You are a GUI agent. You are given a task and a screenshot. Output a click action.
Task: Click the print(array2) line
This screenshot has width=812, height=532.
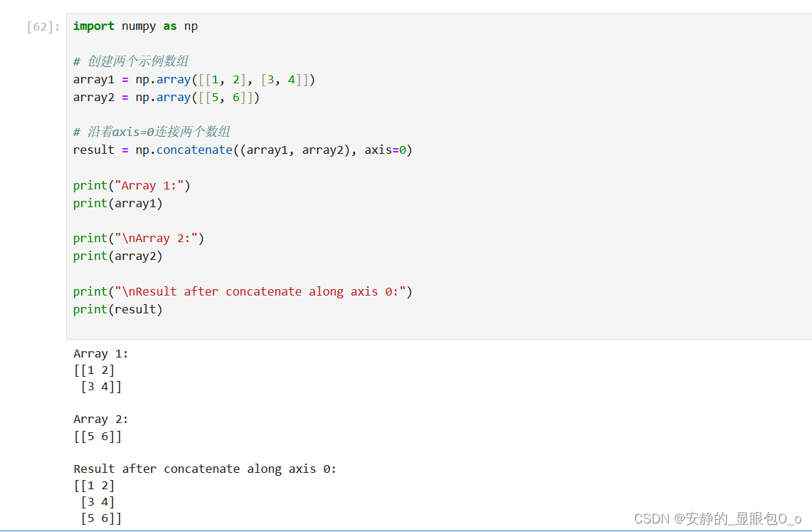[x=117, y=256]
